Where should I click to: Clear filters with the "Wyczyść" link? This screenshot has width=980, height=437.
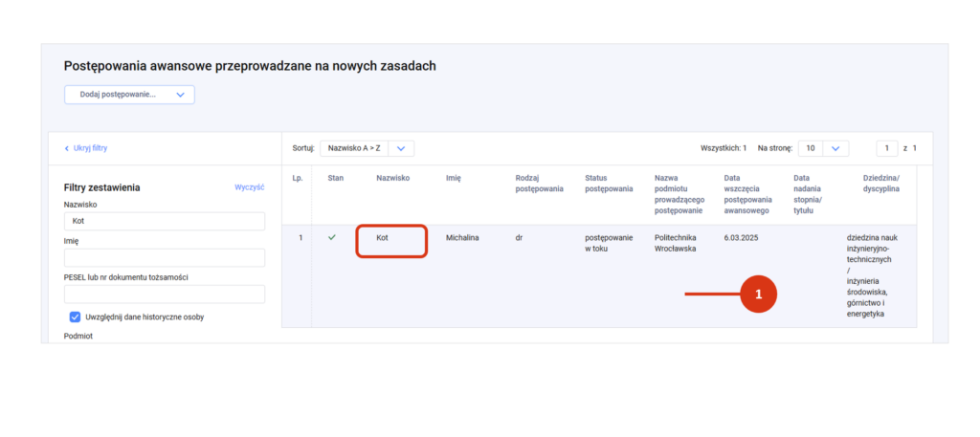click(x=249, y=187)
